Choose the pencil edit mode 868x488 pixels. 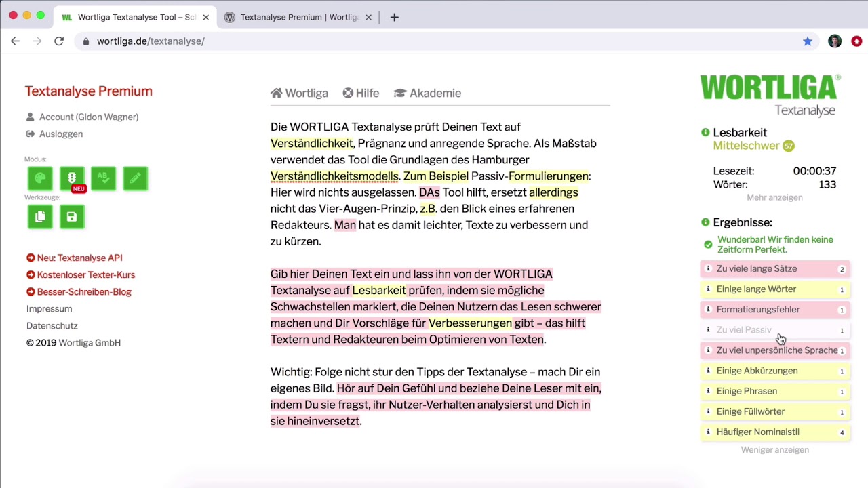pyautogui.click(x=135, y=178)
